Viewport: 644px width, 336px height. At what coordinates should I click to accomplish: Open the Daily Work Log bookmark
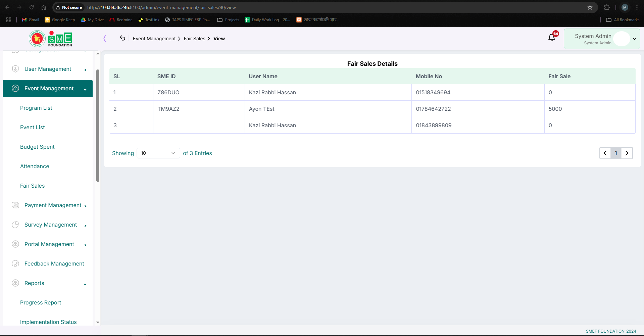point(267,20)
